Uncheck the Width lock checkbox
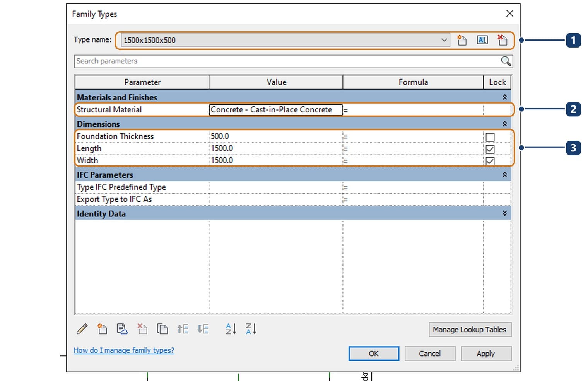Screen dimensions: 588x381 click(490, 161)
